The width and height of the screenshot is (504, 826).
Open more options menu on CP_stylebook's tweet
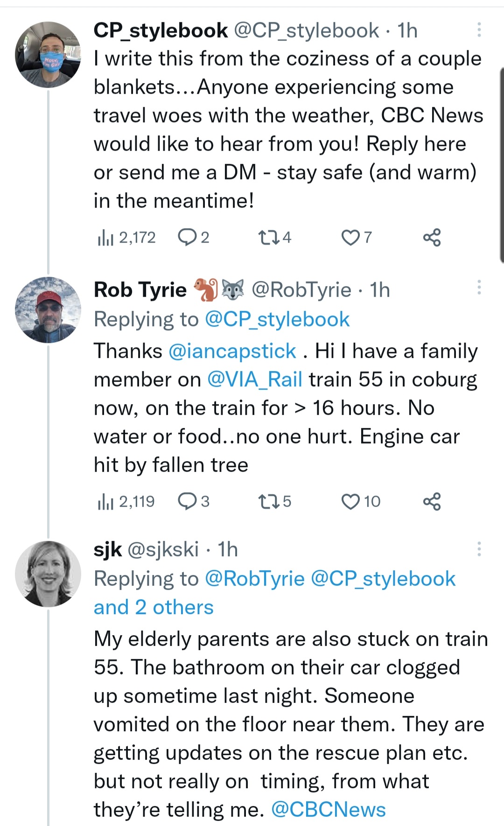[x=479, y=30]
